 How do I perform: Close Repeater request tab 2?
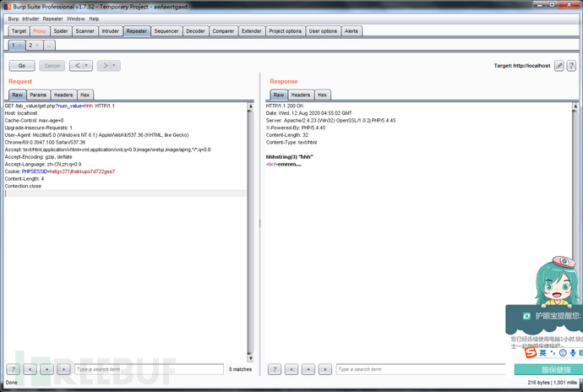37,46
